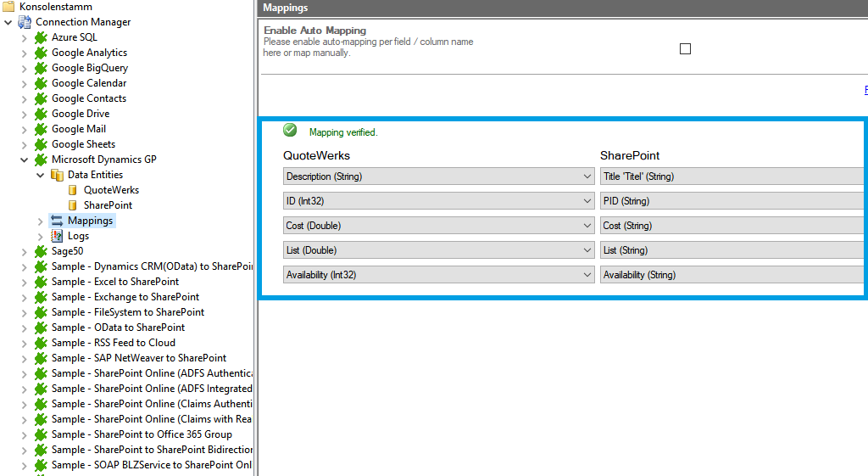Image resolution: width=868 pixels, height=476 pixels.
Task: Select Sample - Excel to SharePoint connection
Action: point(114,282)
